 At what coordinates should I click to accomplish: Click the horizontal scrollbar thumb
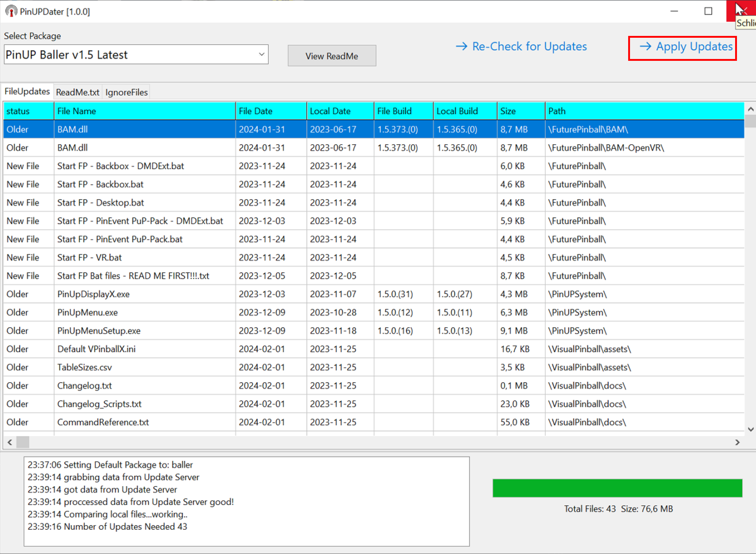(23, 443)
